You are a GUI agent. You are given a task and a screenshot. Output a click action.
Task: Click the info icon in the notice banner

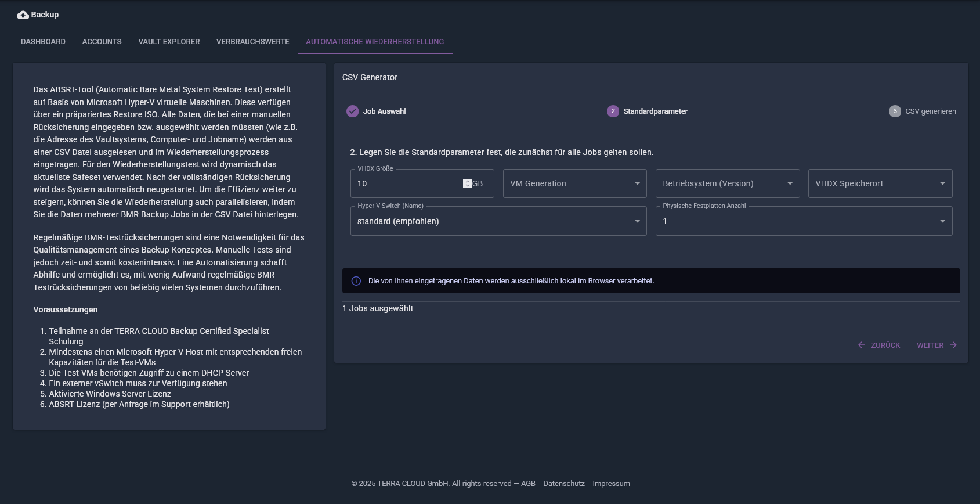[x=356, y=281]
